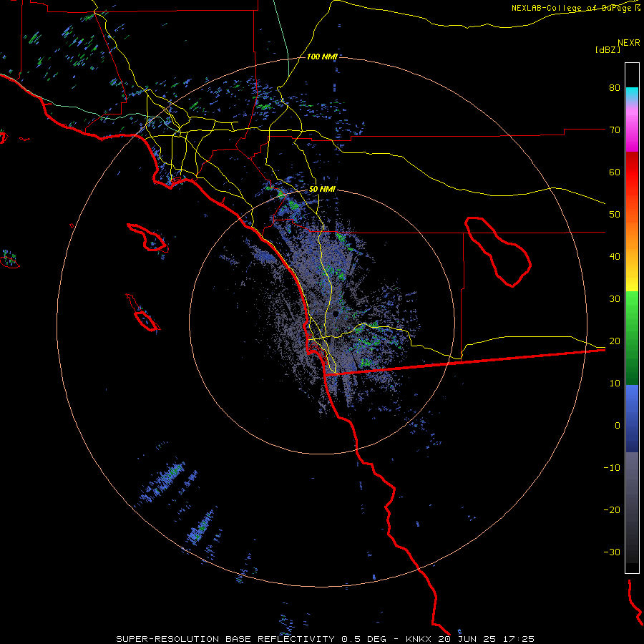The height and width of the screenshot is (644, 644).
Task: Select the 70 value on the dBZ scale
Action: tap(615, 130)
